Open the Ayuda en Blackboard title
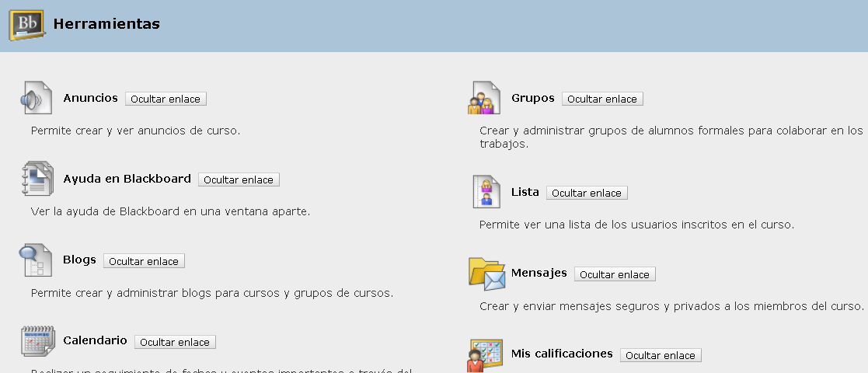 tap(127, 179)
